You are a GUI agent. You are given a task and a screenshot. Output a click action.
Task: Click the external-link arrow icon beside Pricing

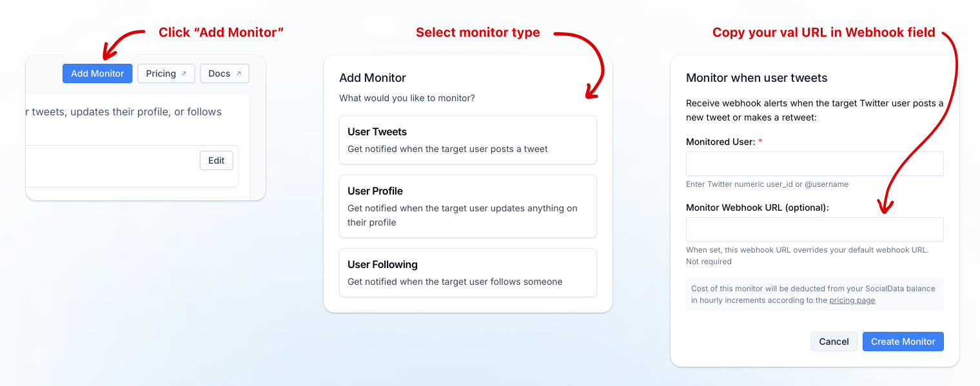184,73
